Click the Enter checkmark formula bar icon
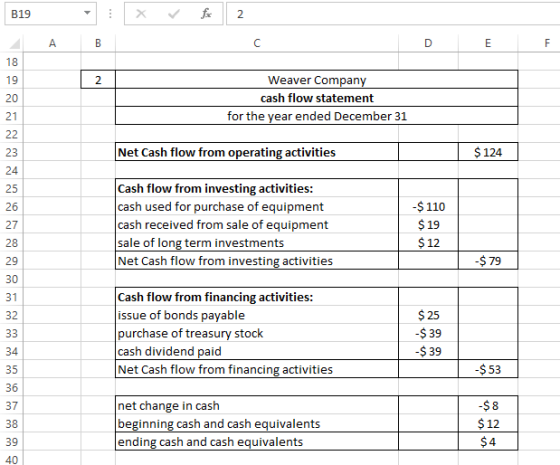The height and width of the screenshot is (465, 560). coord(174,14)
